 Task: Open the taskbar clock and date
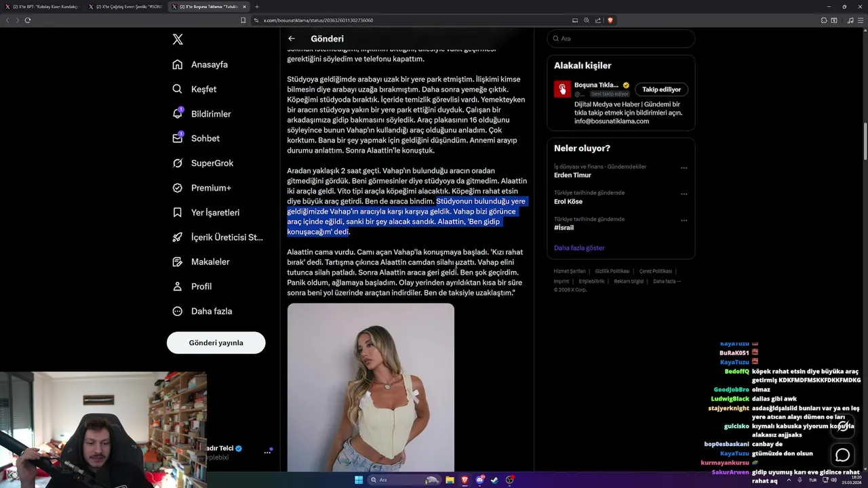click(852, 480)
